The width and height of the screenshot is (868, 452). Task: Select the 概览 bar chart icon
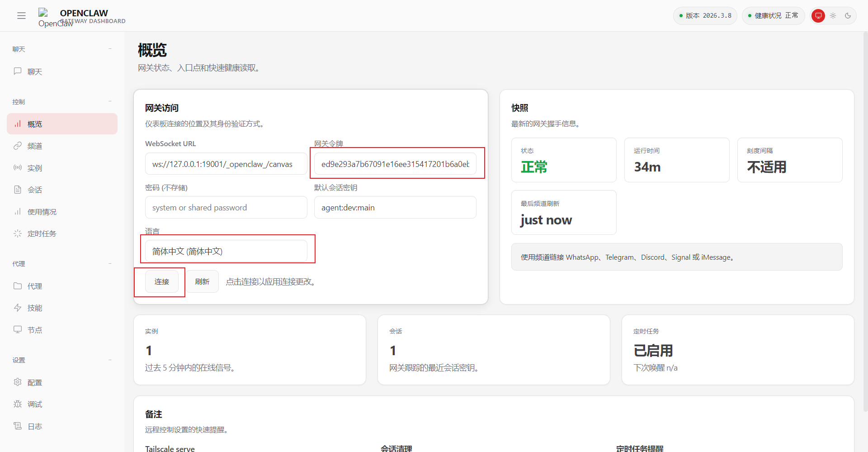point(18,124)
